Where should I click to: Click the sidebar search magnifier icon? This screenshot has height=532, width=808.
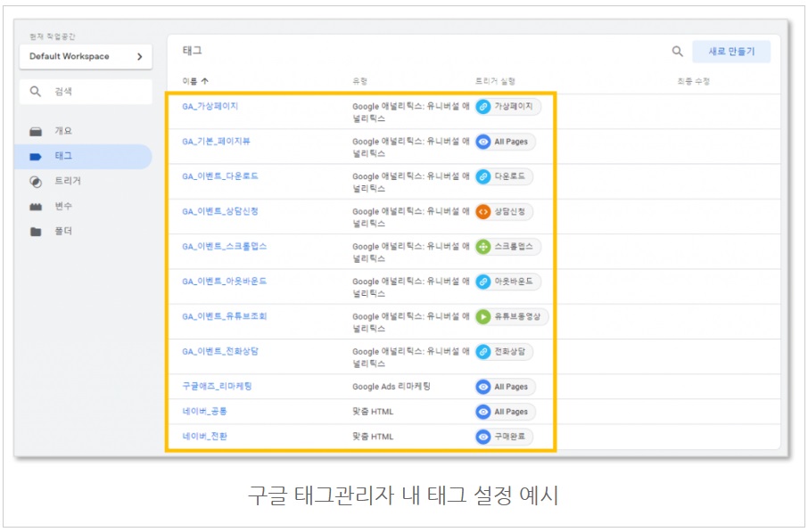click(x=35, y=92)
